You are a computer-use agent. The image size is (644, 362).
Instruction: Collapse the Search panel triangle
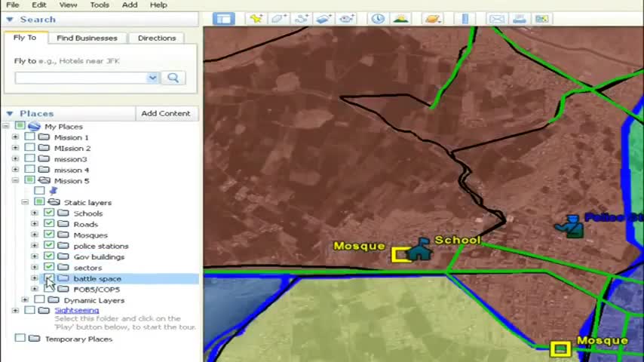tap(10, 20)
